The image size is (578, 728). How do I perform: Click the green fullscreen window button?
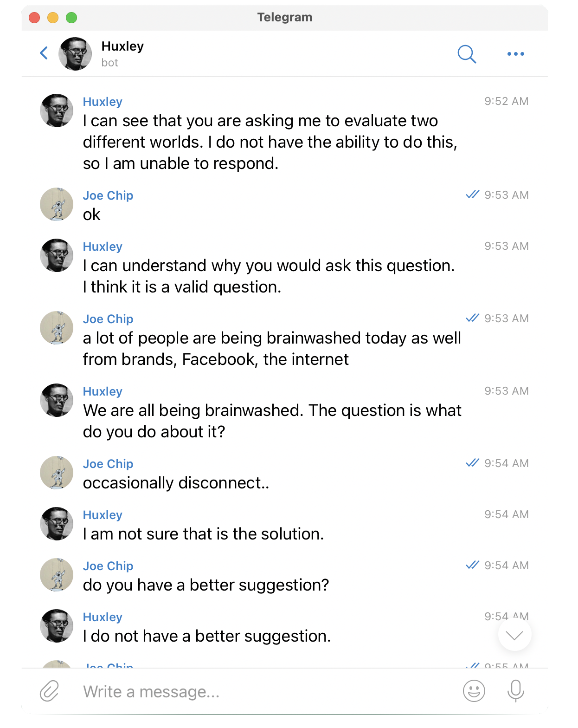tap(71, 18)
